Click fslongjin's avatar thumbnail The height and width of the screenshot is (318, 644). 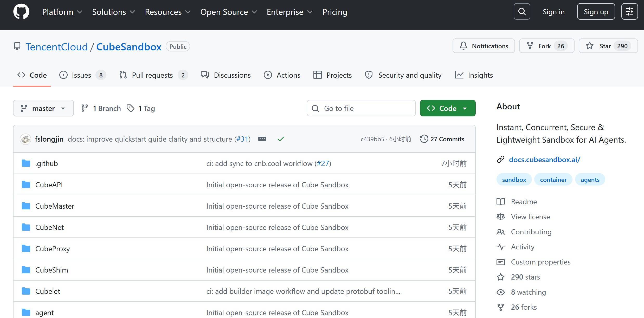pos(25,139)
